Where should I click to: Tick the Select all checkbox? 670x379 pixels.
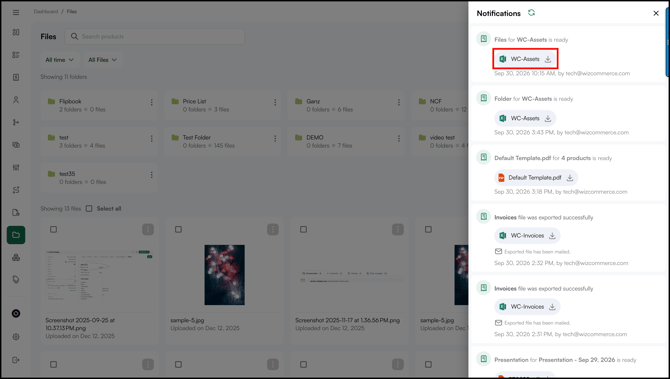click(x=89, y=209)
